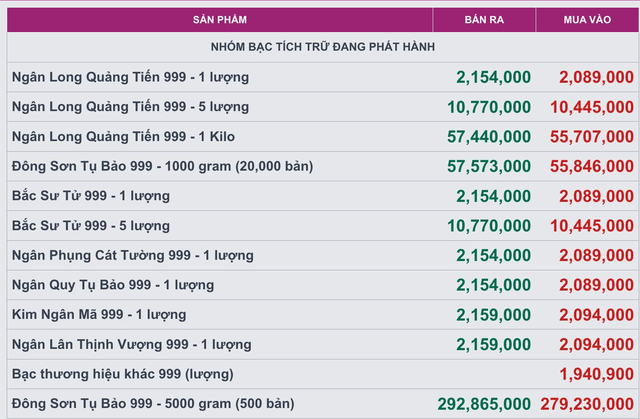Open Ngân Quy Tụ Bảo 999 - 1 lượng
This screenshot has height=419, width=640.
pos(113,285)
